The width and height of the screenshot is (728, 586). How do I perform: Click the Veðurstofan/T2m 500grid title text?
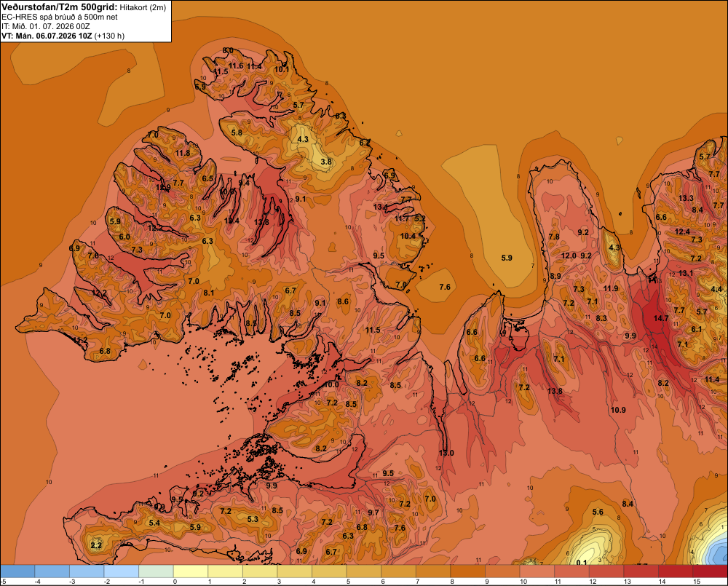[60, 7]
